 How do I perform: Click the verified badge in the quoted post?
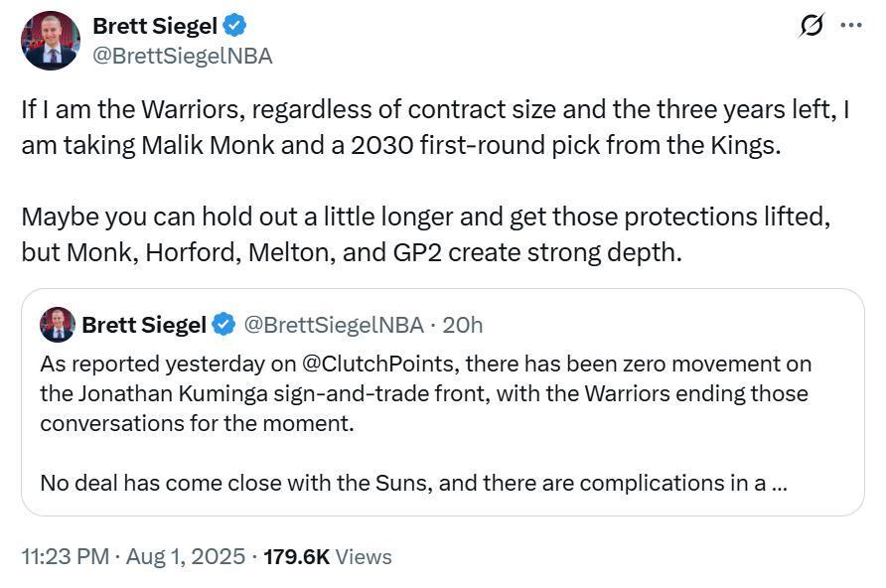(x=224, y=325)
